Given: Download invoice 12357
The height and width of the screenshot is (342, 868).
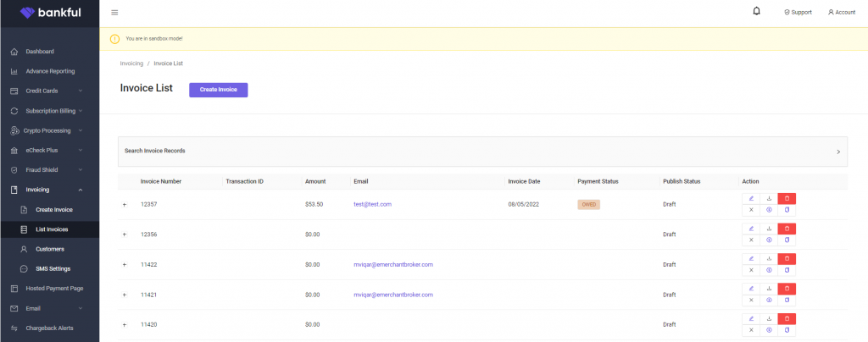Looking at the screenshot, I should pos(769,198).
